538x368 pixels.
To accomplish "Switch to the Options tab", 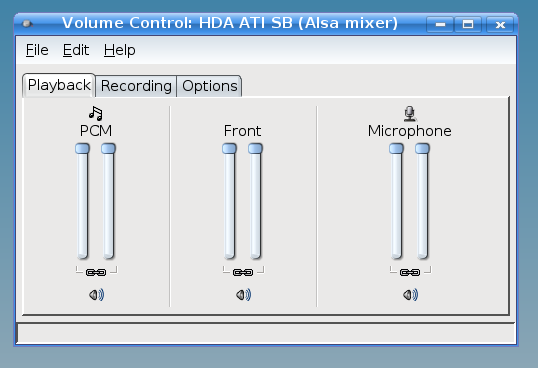I will click(210, 86).
